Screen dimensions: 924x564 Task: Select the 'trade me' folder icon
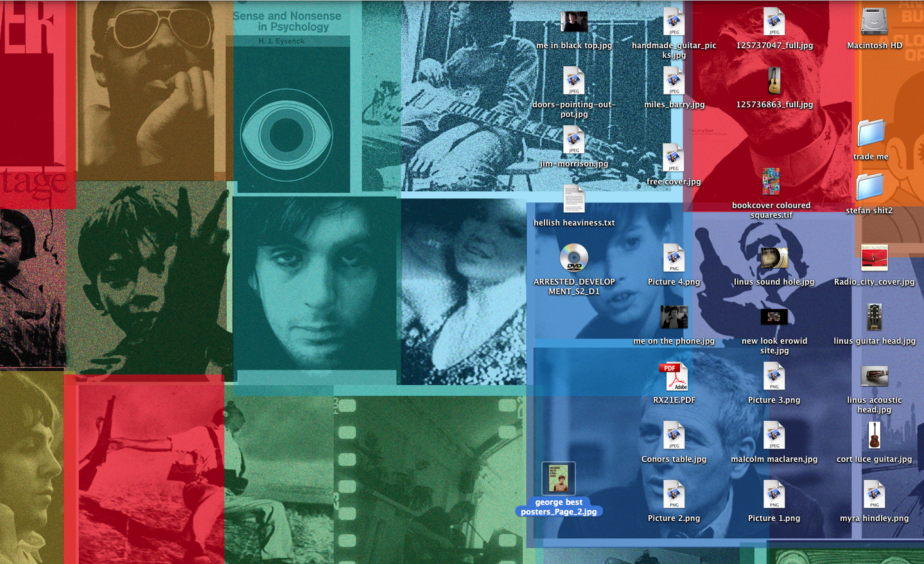pyautogui.click(x=871, y=132)
